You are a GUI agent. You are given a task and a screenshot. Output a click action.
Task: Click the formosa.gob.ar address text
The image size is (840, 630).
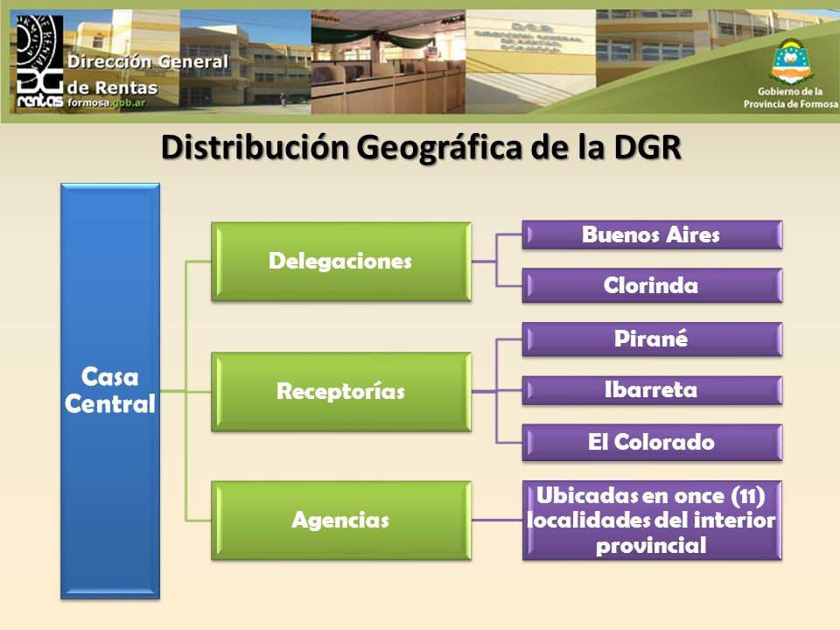[x=106, y=103]
